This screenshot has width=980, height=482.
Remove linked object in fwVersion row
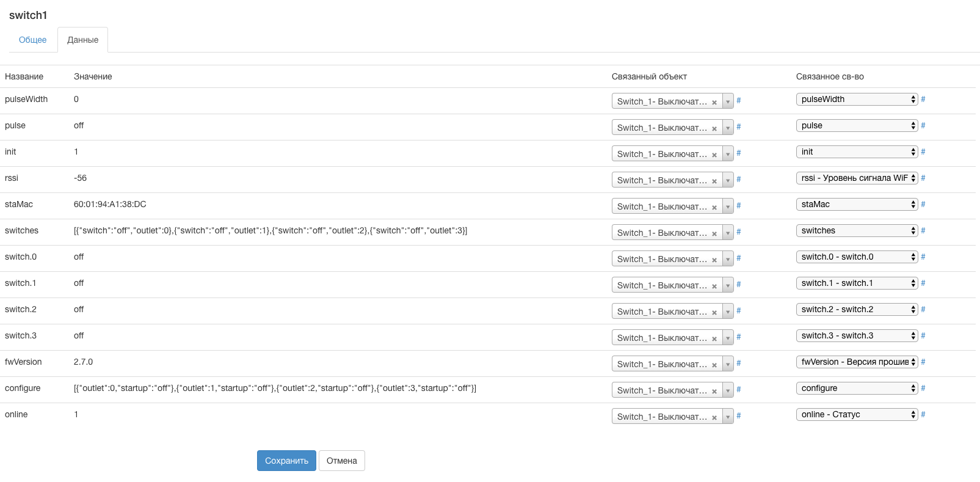(714, 365)
